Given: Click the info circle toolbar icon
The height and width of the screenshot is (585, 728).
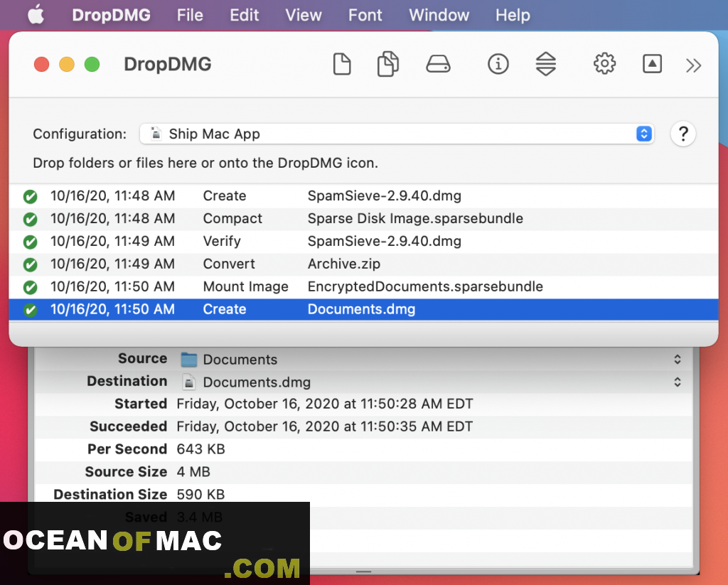Looking at the screenshot, I should pyautogui.click(x=498, y=64).
